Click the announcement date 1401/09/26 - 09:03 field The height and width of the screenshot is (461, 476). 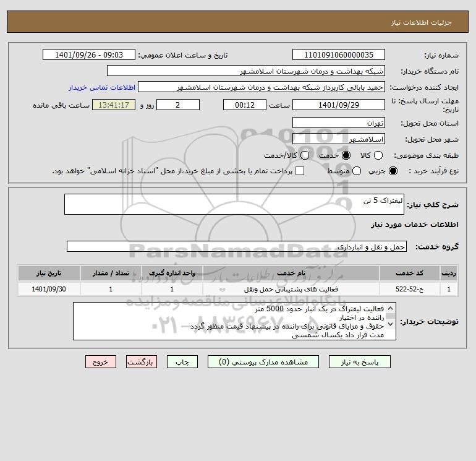click(x=89, y=54)
